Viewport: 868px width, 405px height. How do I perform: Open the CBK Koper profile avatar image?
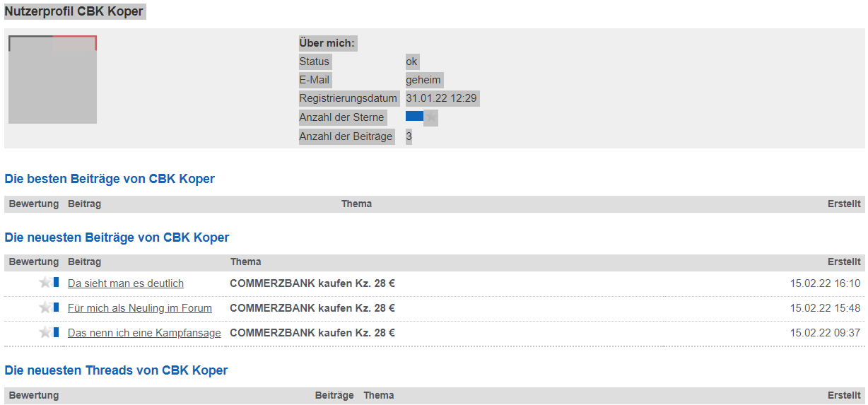point(52,80)
